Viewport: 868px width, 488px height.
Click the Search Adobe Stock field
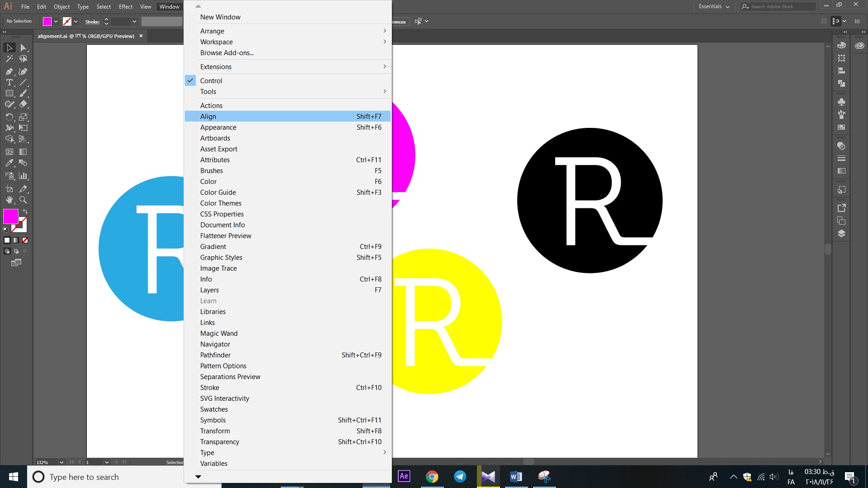pyautogui.click(x=778, y=6)
